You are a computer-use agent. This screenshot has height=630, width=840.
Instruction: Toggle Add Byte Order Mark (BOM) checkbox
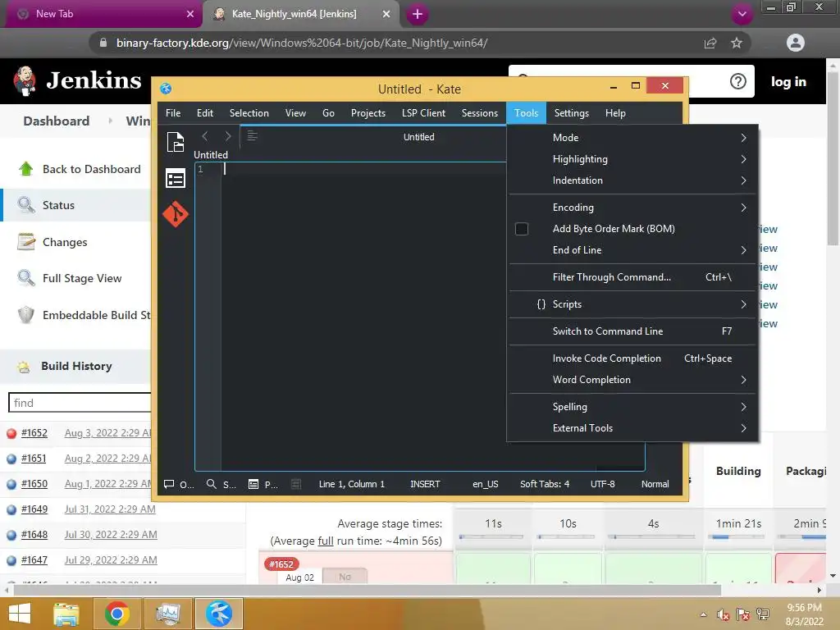coord(521,229)
